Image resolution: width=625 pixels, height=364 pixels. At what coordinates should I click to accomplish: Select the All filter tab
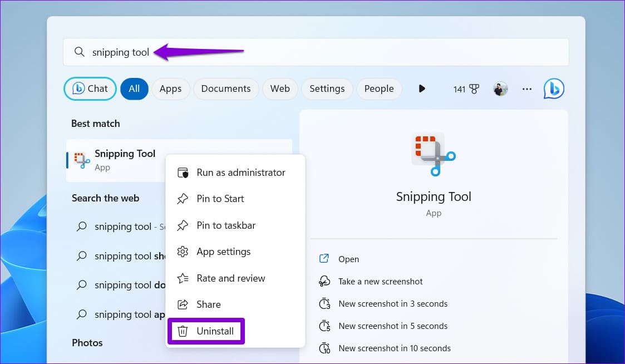(x=134, y=88)
